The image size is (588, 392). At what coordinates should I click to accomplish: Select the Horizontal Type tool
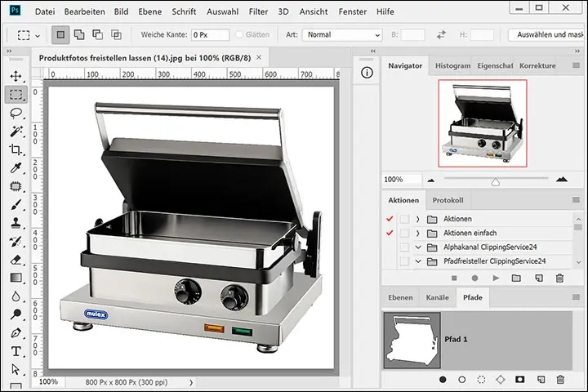coord(16,351)
